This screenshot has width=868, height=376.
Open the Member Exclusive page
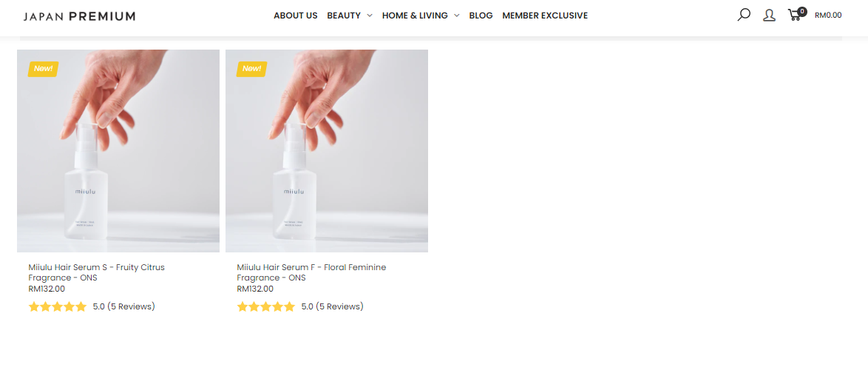[545, 16]
